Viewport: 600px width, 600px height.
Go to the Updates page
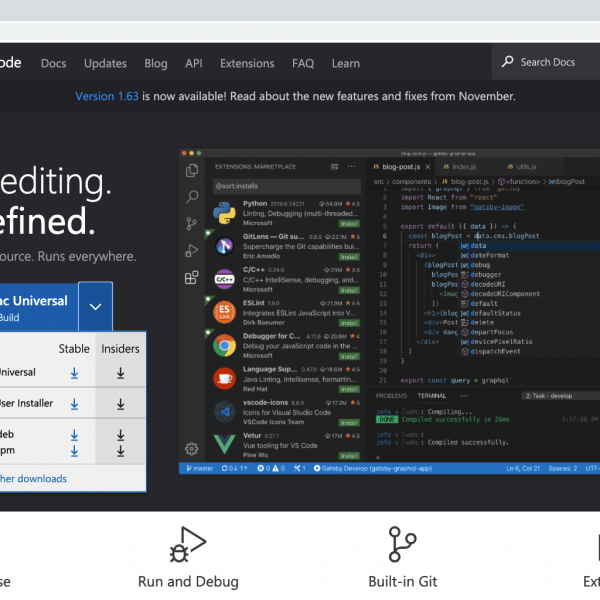(105, 63)
